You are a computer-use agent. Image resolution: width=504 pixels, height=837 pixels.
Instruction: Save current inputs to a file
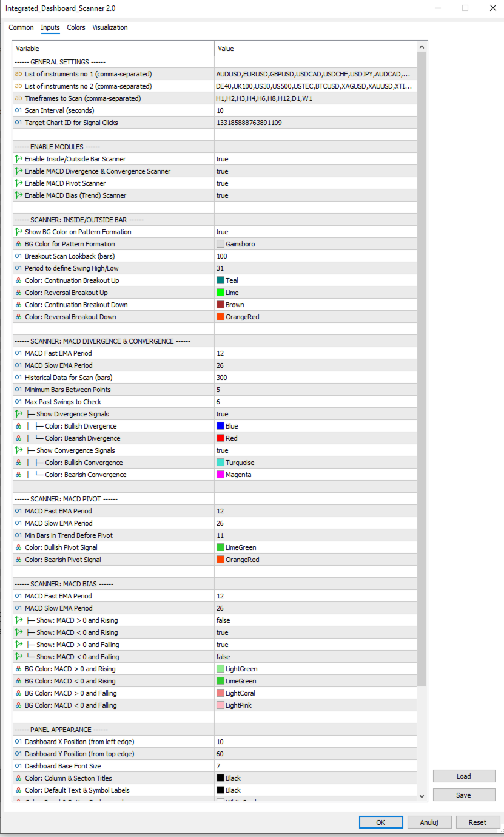(464, 795)
